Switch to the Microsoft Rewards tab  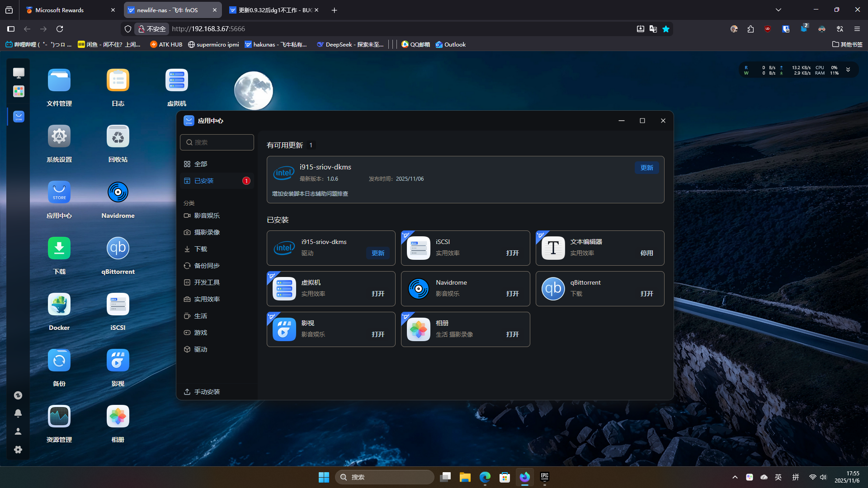pos(60,10)
